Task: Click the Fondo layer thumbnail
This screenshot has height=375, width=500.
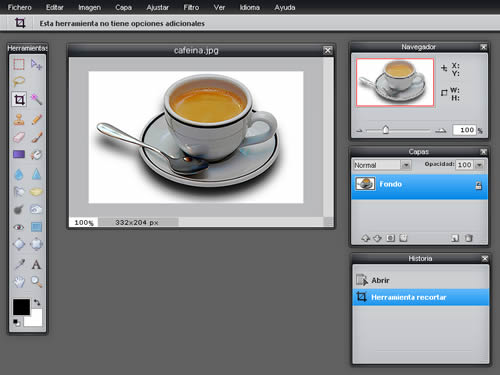Action: pos(365,184)
